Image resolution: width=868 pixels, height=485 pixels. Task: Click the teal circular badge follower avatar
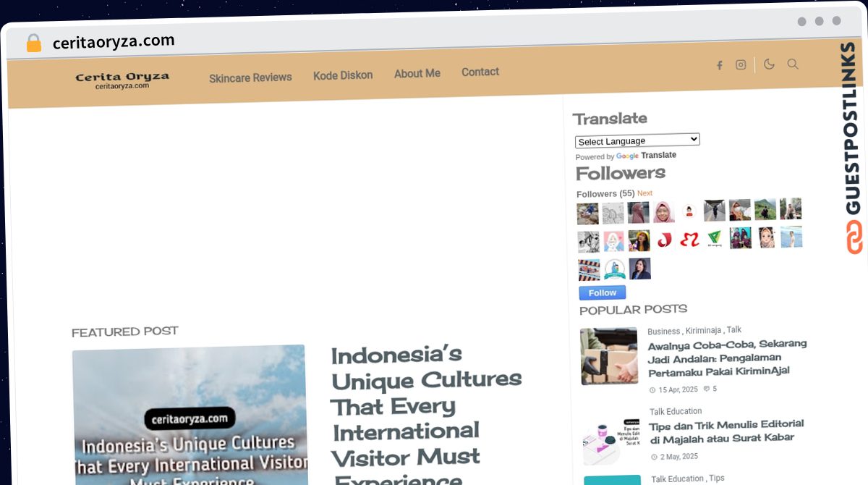[x=615, y=269]
